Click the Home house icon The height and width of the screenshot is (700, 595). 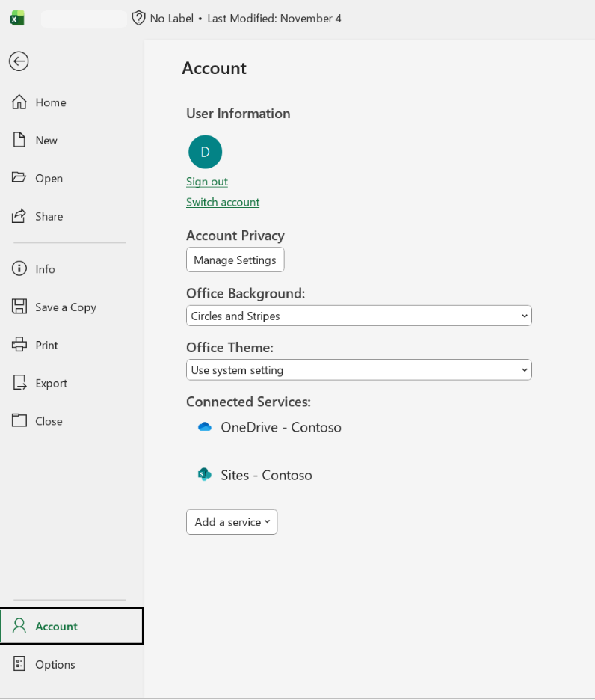pyautogui.click(x=19, y=102)
